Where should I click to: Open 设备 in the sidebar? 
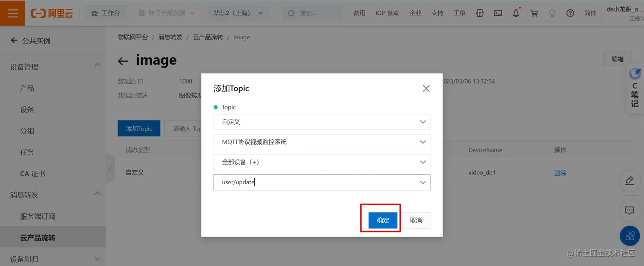(27, 110)
